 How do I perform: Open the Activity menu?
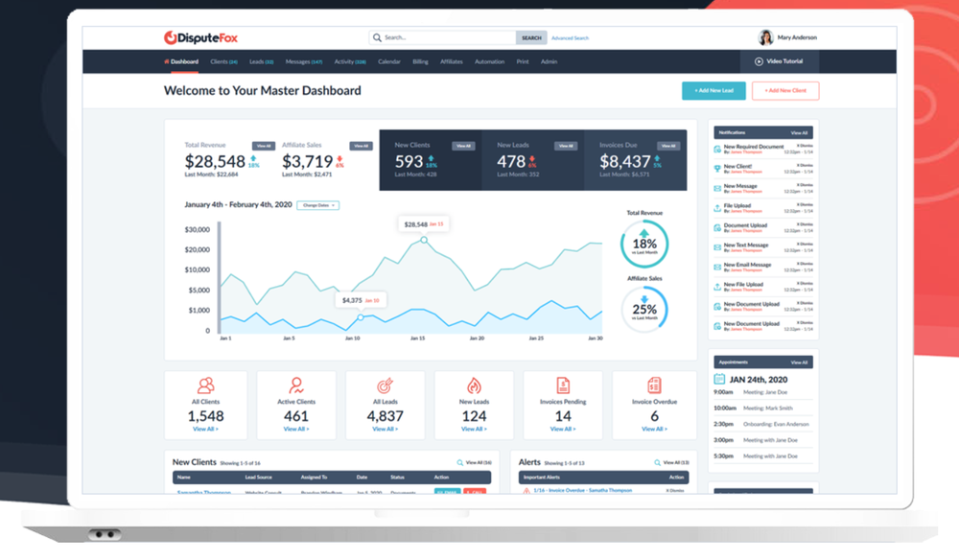[350, 61]
